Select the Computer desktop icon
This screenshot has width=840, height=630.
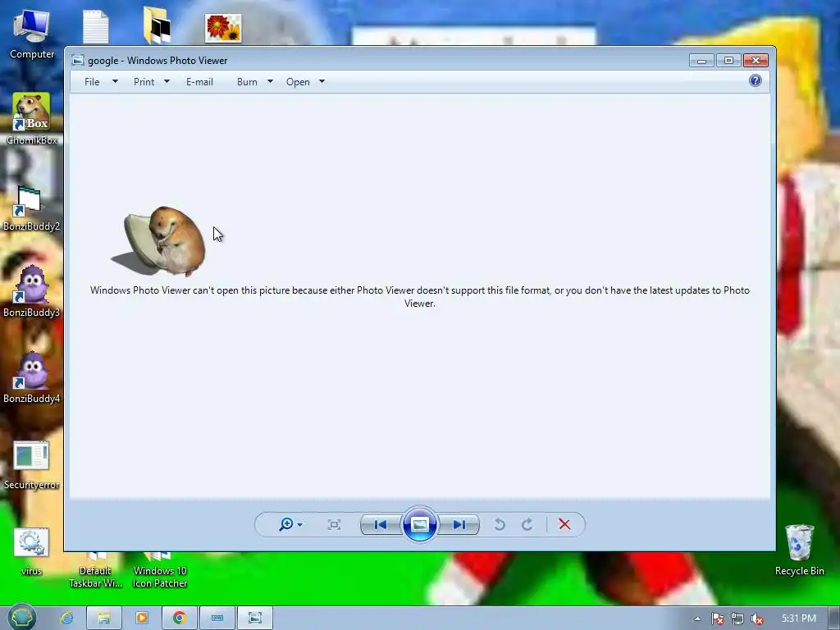(32, 34)
